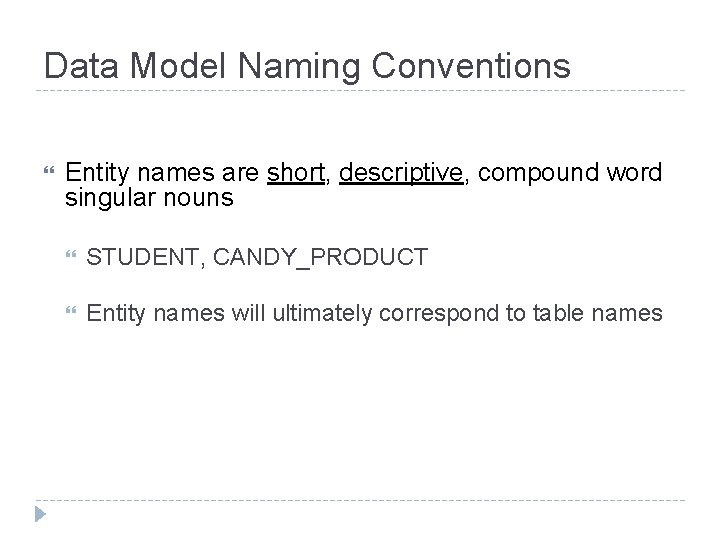
Task: Click the dashed line beneath the title
Action: pyautogui.click(x=360, y=90)
